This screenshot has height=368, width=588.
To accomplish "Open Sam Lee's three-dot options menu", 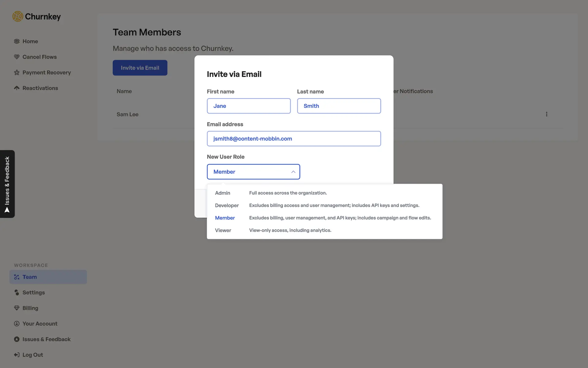I will coord(546,114).
